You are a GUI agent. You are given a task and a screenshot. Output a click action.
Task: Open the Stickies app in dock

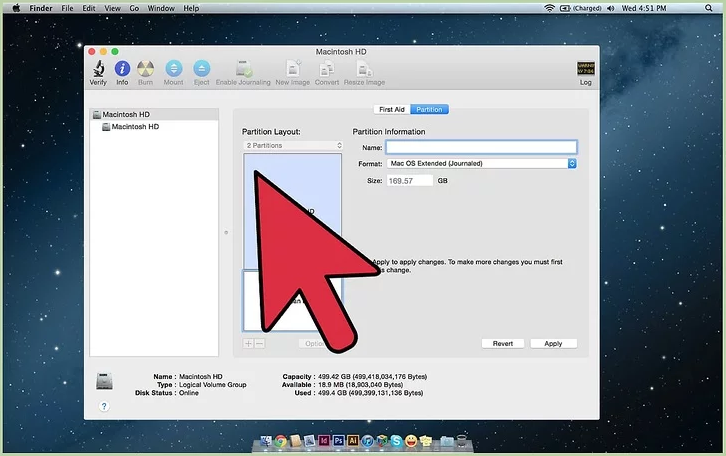tap(426, 441)
